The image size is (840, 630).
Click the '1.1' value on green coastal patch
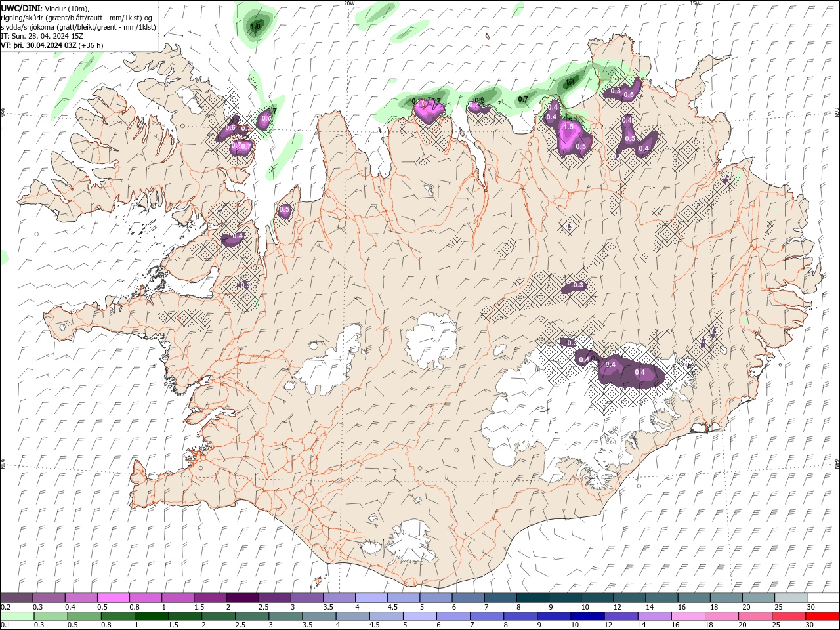tap(570, 82)
